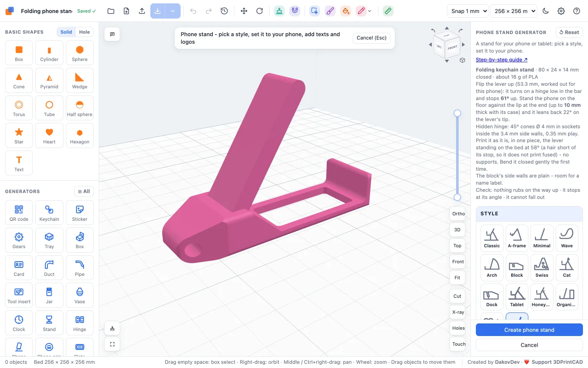Open the QR code generator

click(19, 213)
